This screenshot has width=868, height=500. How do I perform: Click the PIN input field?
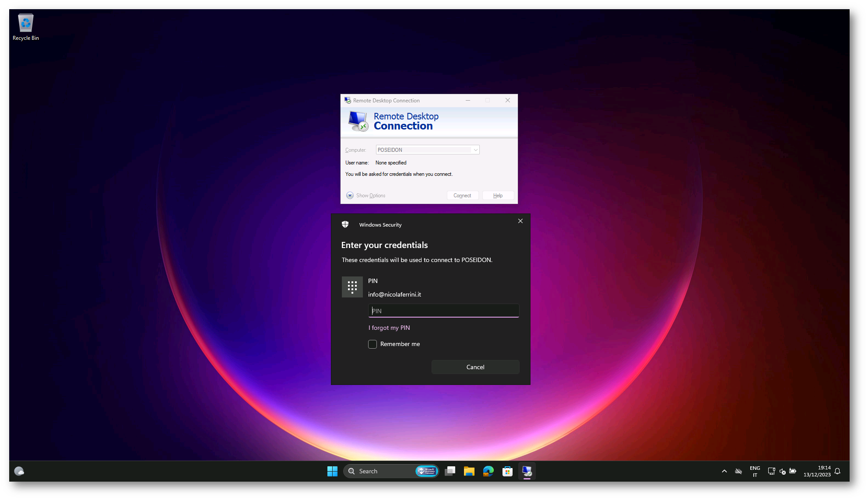point(443,311)
